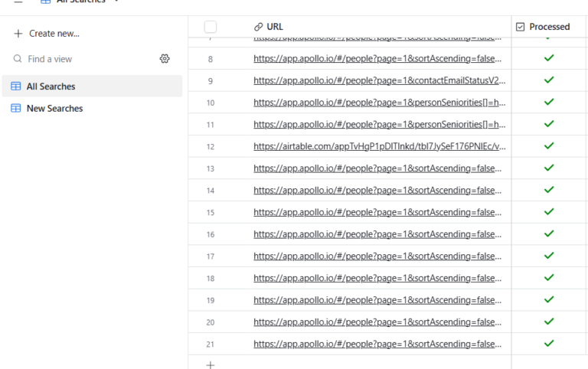Open the airtable.com link in row 12
The height and width of the screenshot is (369, 588).
coord(379,146)
